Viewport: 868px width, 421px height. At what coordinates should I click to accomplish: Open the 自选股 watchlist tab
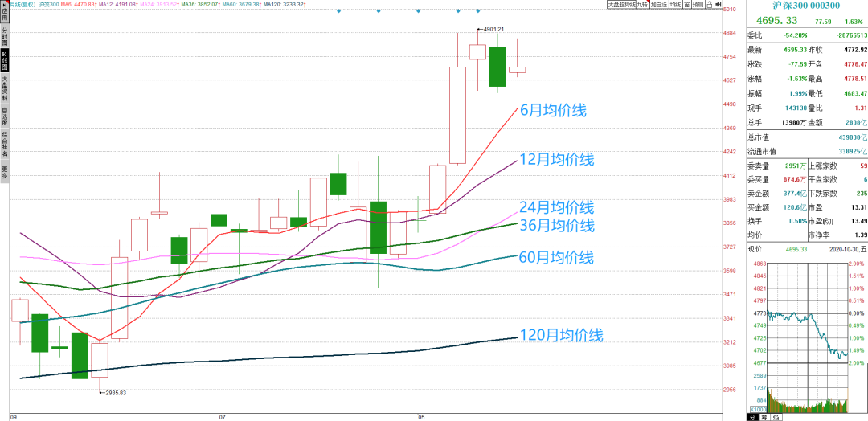(5, 116)
